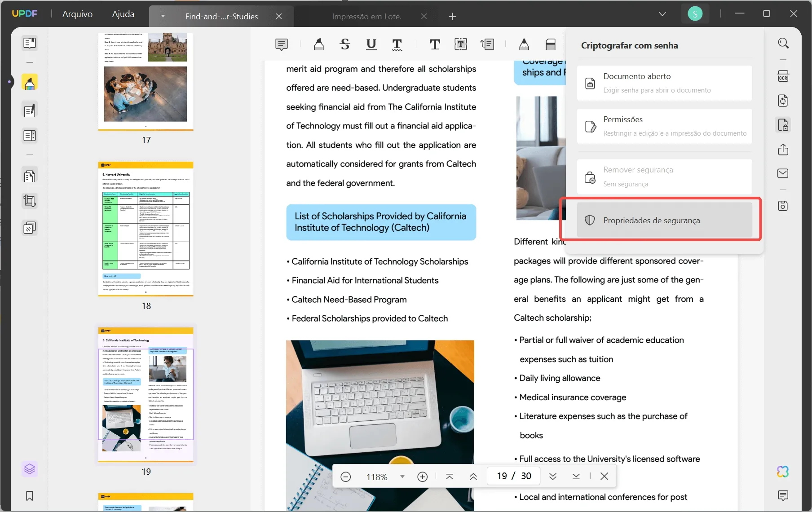Screen dimensions: 812x512
Task: Open the zoom level dropdown
Action: click(402, 476)
